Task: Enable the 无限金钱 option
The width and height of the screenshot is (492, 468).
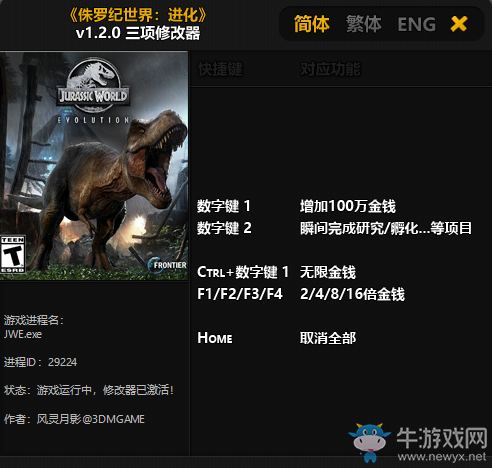Action: click(328, 272)
